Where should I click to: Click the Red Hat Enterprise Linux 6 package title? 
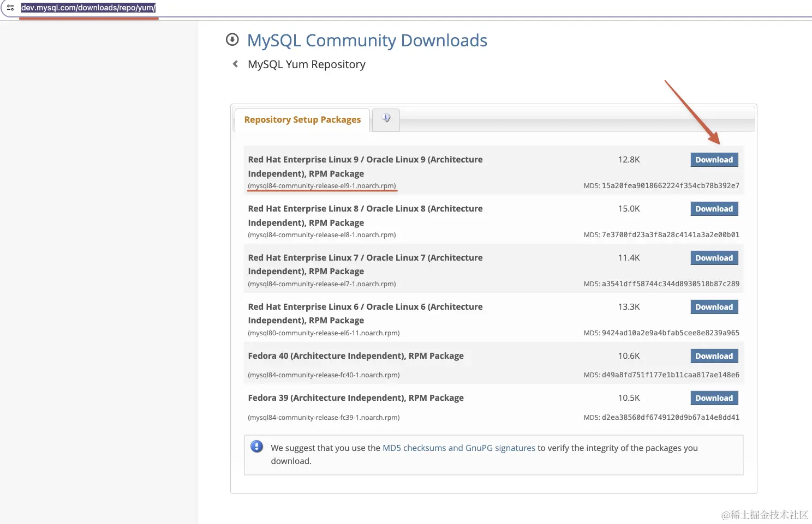pos(365,314)
